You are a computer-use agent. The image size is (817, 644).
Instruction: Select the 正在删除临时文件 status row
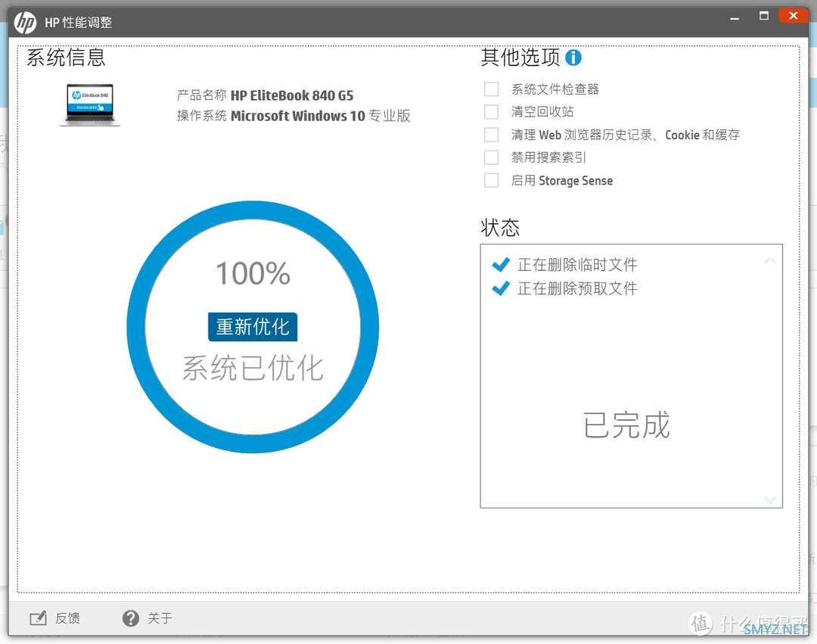(x=565, y=265)
